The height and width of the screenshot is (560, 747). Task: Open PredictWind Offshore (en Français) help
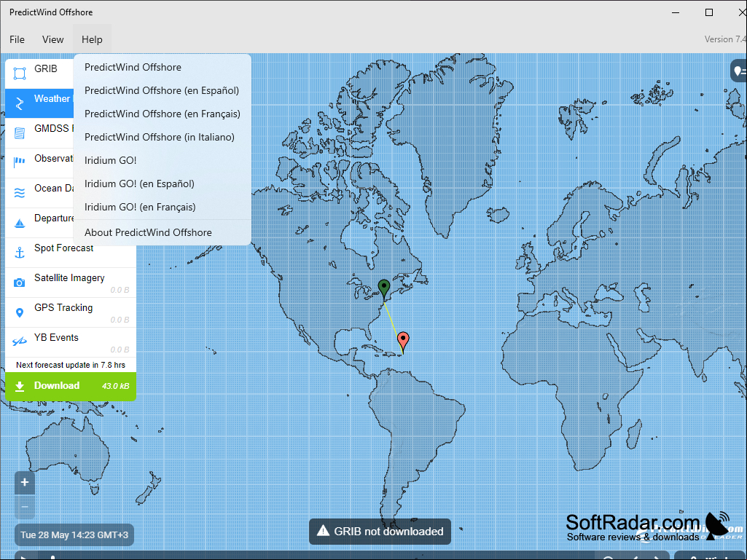pos(163,114)
